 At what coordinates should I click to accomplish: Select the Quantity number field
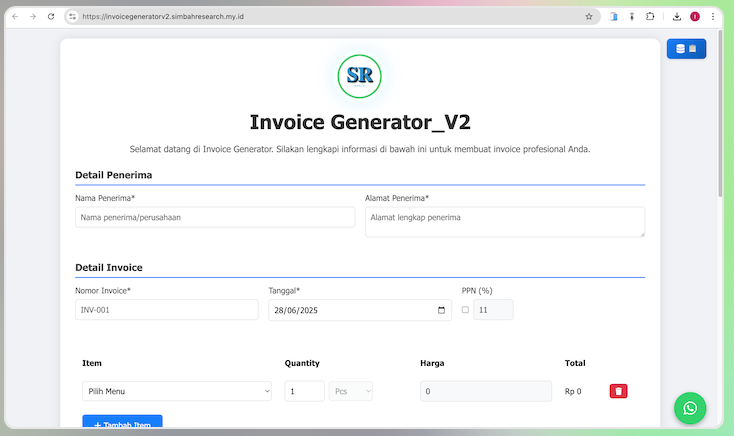click(304, 391)
